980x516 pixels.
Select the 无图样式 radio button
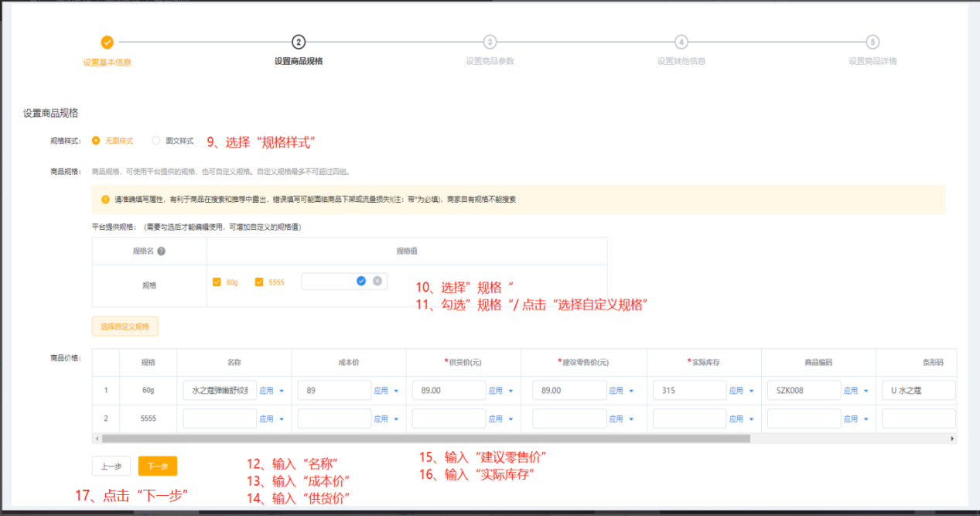[96, 141]
